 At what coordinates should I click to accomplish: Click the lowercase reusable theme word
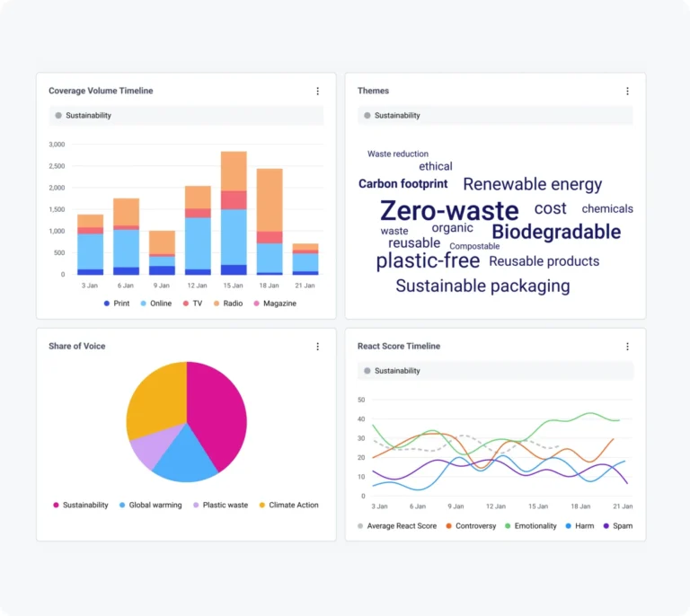coord(414,242)
